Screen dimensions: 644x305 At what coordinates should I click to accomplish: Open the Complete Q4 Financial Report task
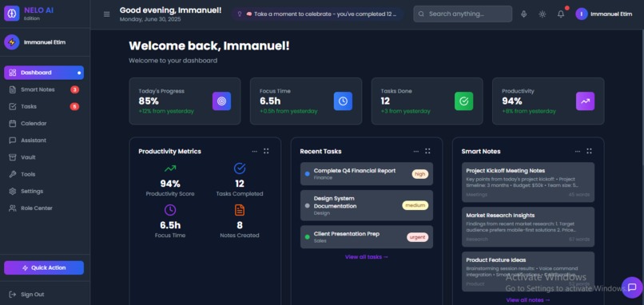[367, 173]
